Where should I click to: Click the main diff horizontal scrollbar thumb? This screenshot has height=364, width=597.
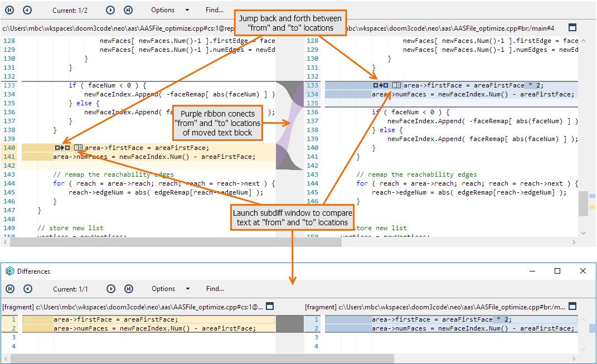click(x=176, y=242)
